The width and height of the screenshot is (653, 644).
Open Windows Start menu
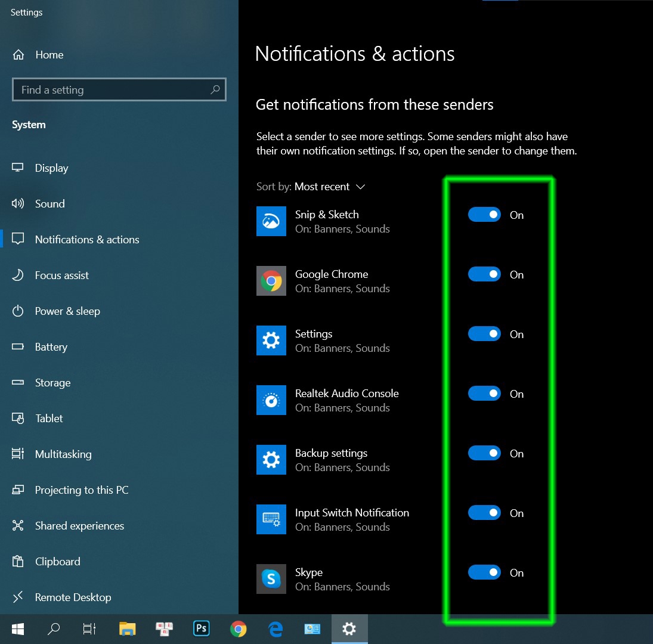point(17,628)
